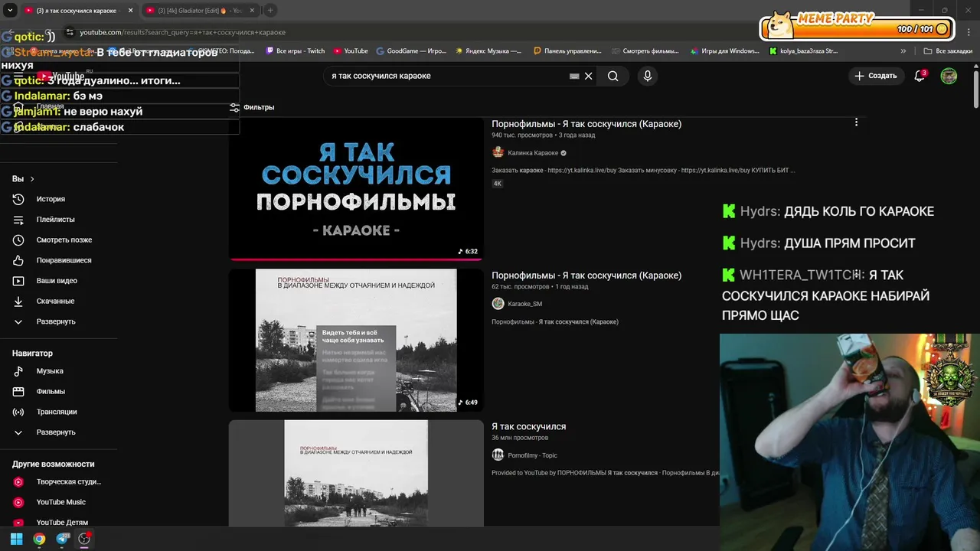Close the Gladiator Edit tab
Image resolution: width=980 pixels, height=551 pixels.
click(252, 11)
